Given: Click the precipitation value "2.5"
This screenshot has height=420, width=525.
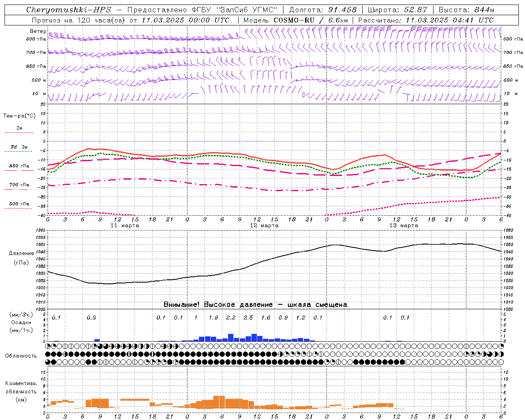Looking at the screenshot, I should pos(248,317).
